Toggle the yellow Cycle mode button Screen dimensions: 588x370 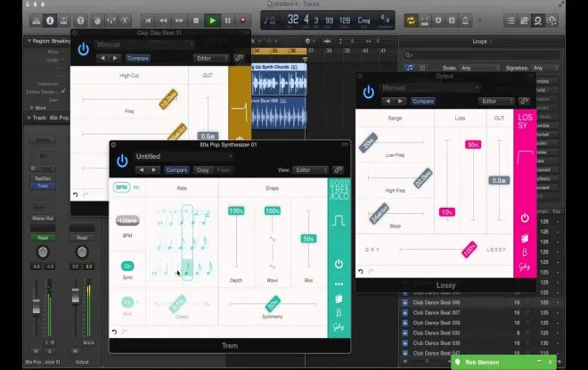411,21
